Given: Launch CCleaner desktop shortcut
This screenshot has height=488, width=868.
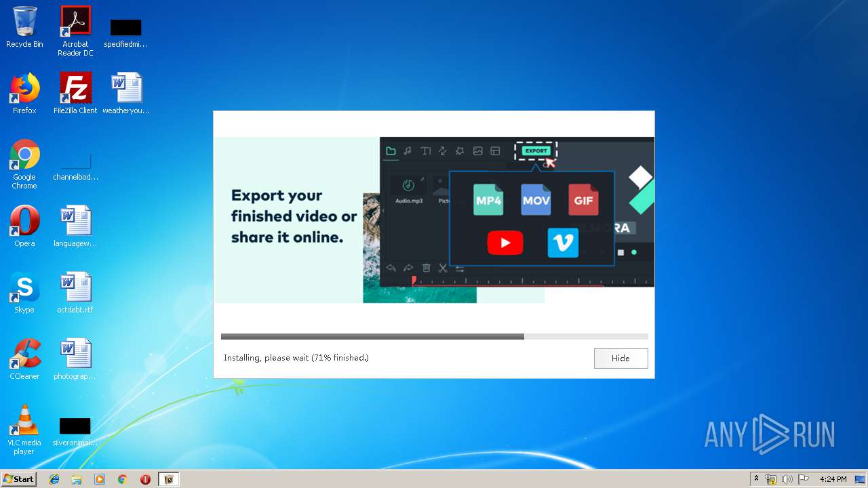Looking at the screenshot, I should click(24, 359).
